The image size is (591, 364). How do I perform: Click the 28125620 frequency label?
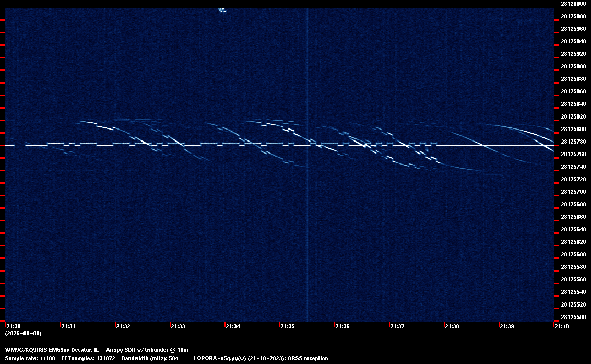point(573,242)
